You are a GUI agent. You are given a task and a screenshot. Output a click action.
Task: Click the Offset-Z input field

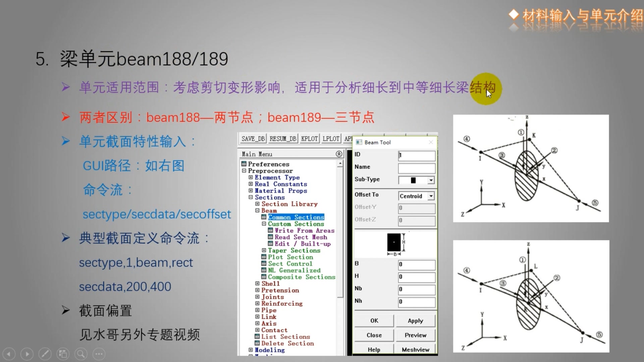[x=417, y=221]
